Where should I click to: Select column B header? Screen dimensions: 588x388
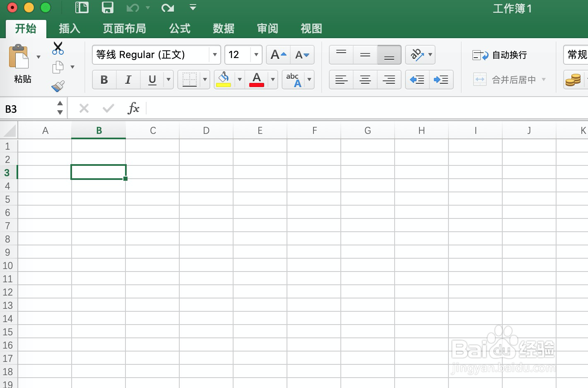point(99,131)
